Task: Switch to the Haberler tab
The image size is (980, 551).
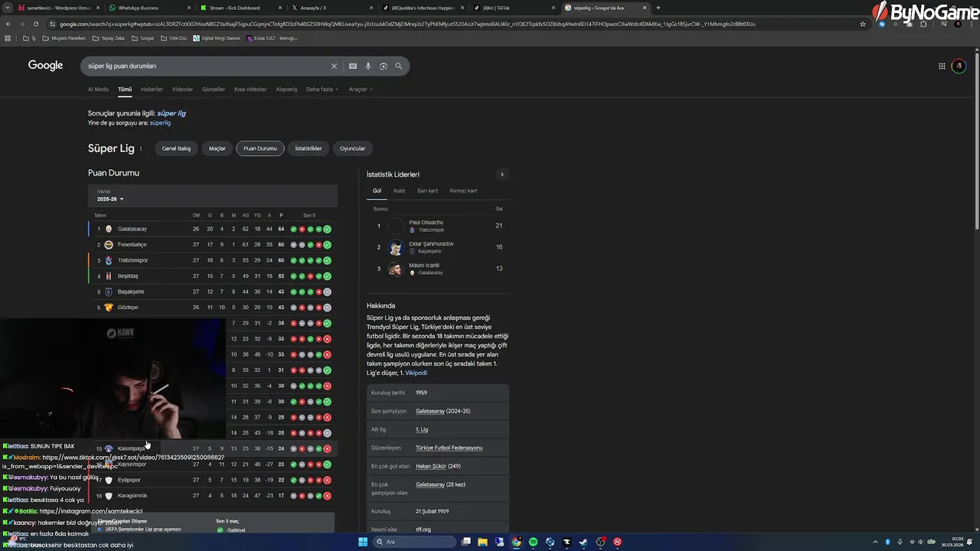Action: (x=152, y=90)
